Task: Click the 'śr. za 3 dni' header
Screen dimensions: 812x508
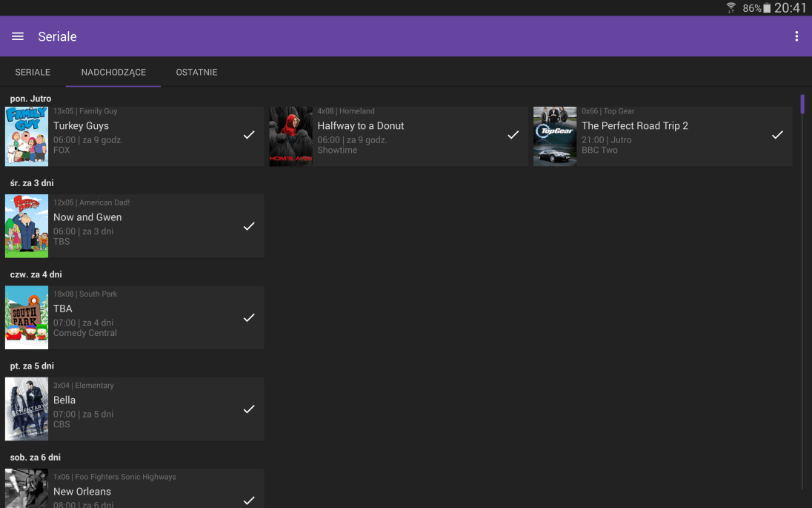Action: tap(32, 183)
